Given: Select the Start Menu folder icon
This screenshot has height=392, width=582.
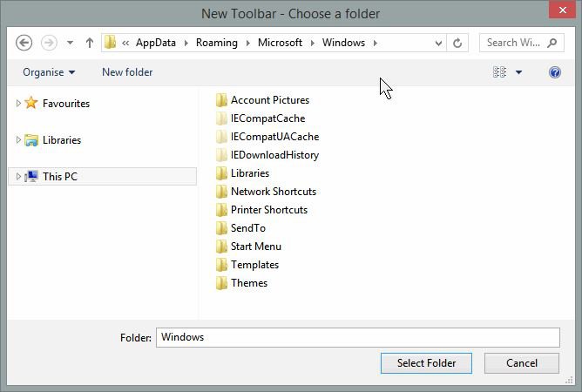Looking at the screenshot, I should pyautogui.click(x=221, y=247).
